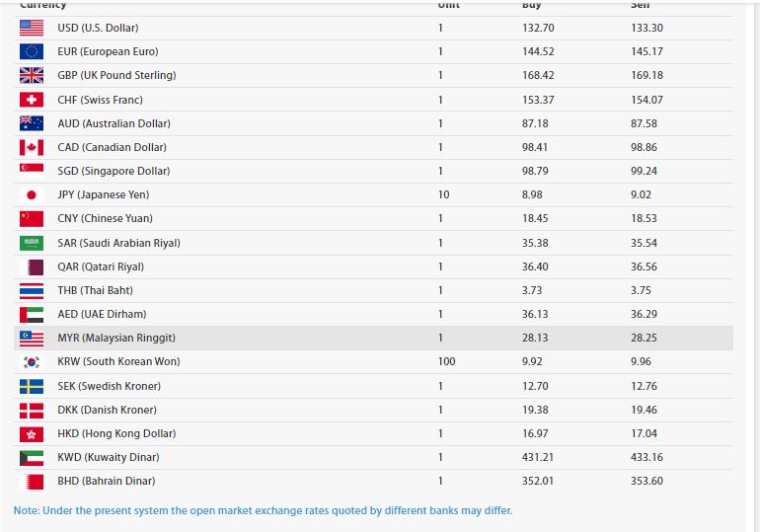Click the European Euro flag icon
Image resolution: width=760 pixels, height=532 pixels.
tap(32, 51)
